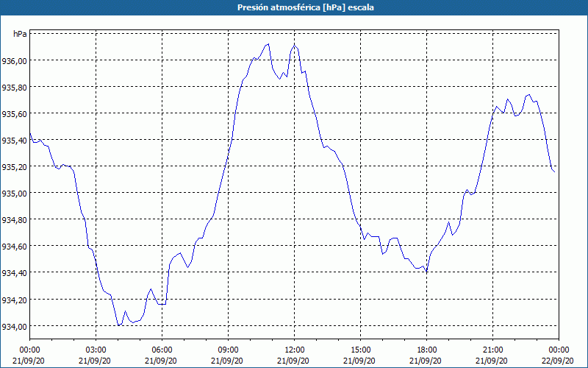Select the 12:00 time axis marker

tap(295, 350)
